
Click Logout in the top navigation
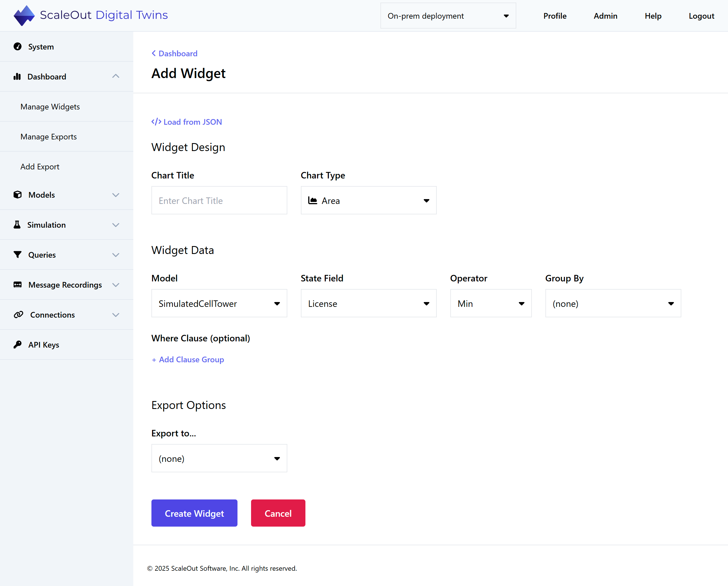click(701, 16)
